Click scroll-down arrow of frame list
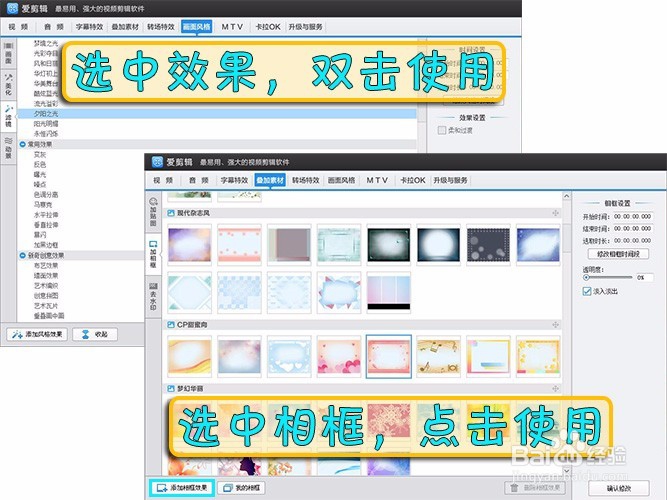Image resolution: width=667 pixels, height=500 pixels. pyautogui.click(x=566, y=471)
